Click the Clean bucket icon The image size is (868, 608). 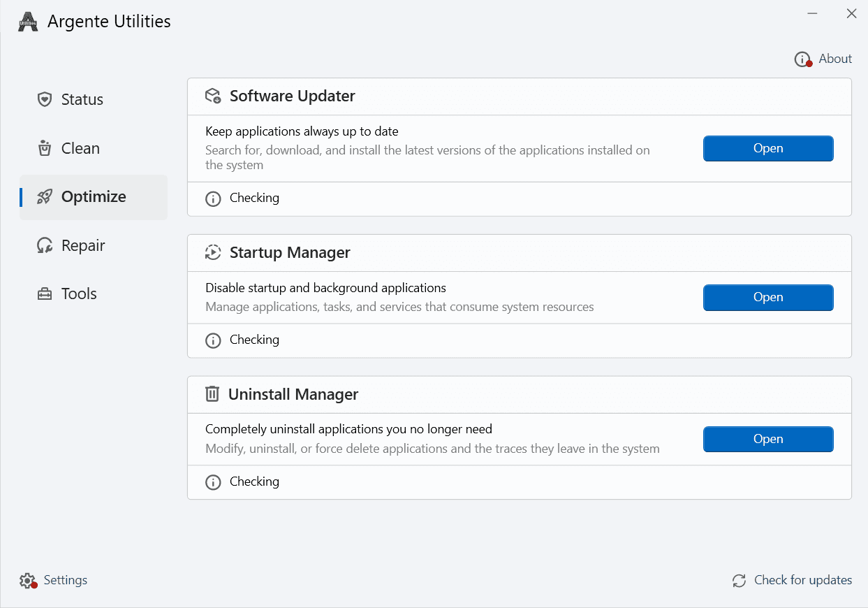[45, 148]
